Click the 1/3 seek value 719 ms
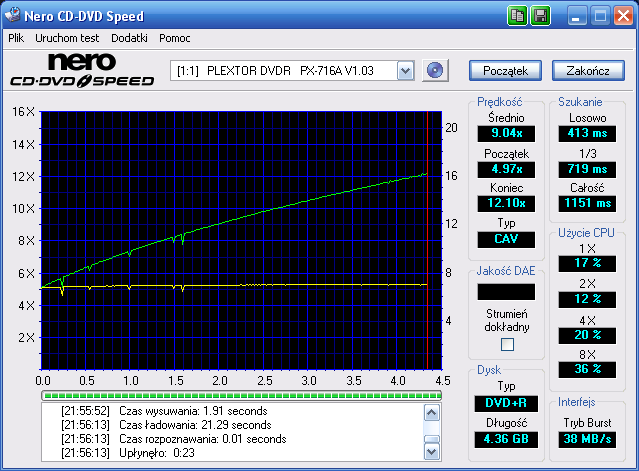This screenshot has height=471, width=639. coord(587,169)
